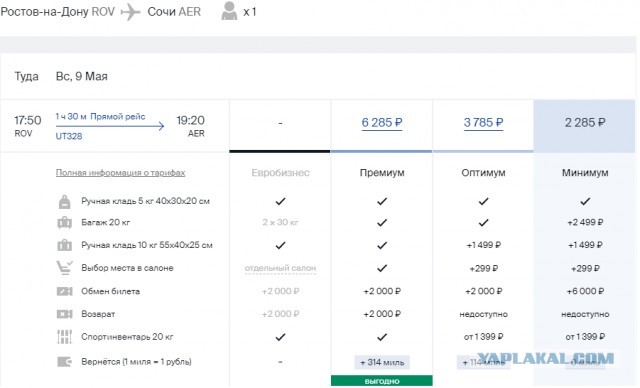Screen dimensions: 640x388
Task: Click +1 499 ₽ hand luggage add-on in Оптимум
Action: tap(483, 246)
